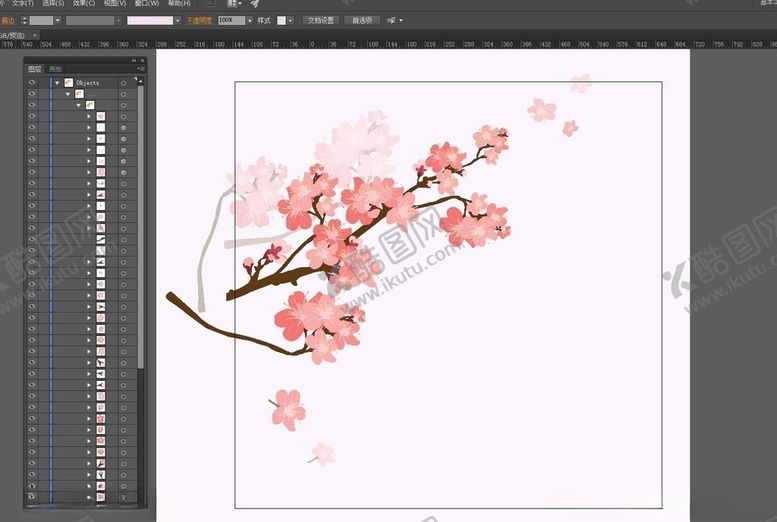This screenshot has width=777, height=522.
Task: Click the 首选项 button
Action: [x=362, y=20]
